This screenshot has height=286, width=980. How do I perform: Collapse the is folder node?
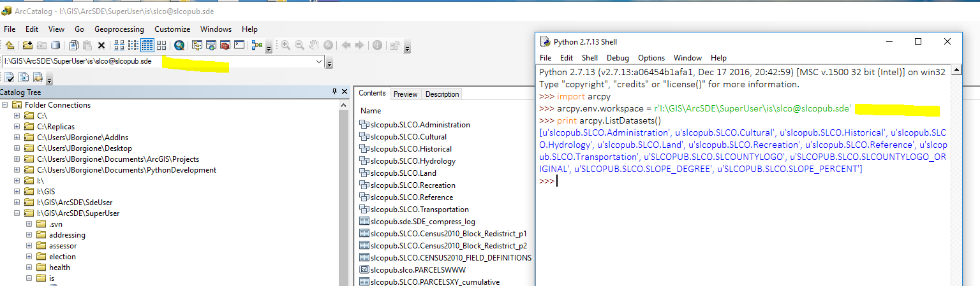(29, 278)
